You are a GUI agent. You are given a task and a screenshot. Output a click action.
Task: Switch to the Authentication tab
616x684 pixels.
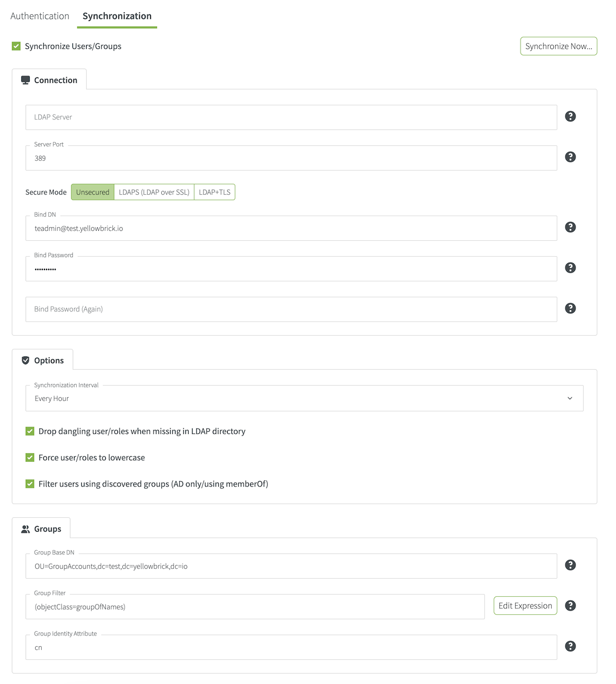(39, 16)
